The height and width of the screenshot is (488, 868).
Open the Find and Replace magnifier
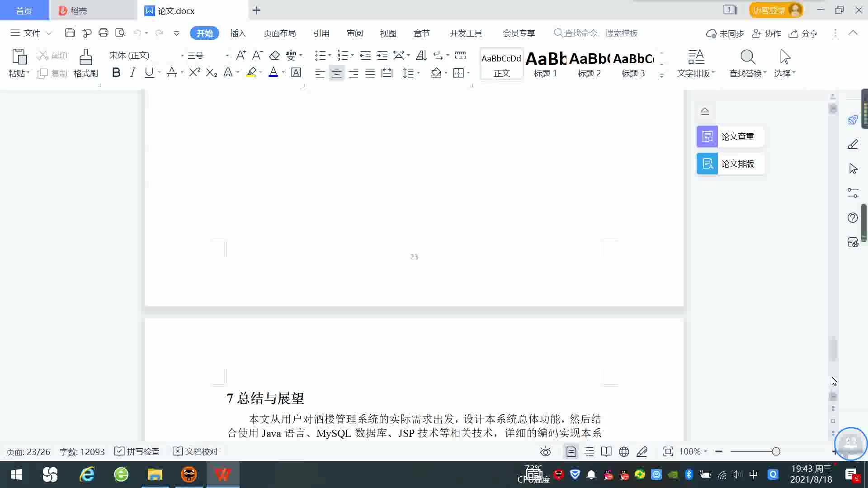point(747,58)
